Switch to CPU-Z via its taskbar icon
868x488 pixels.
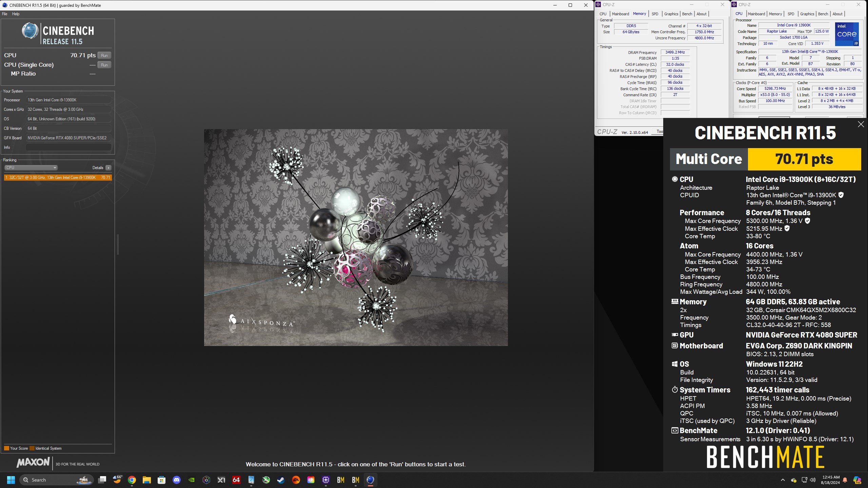coord(326,480)
